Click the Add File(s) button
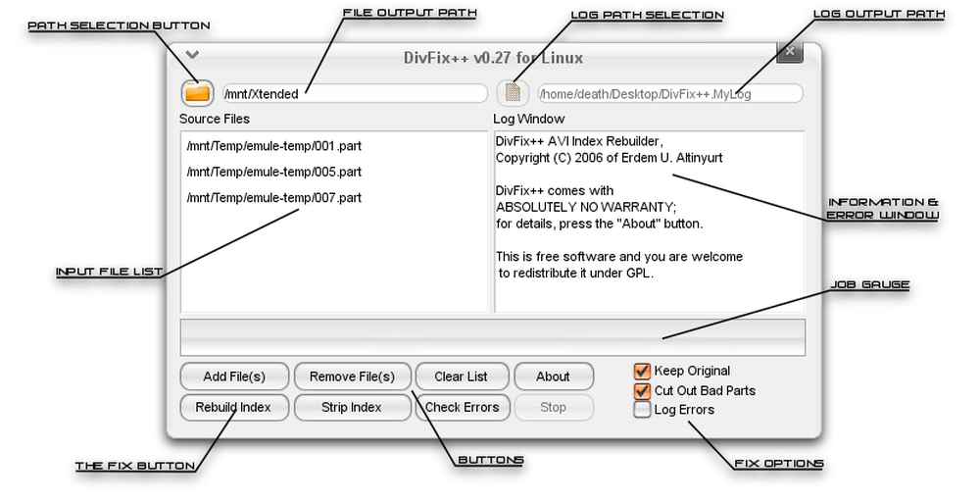 (x=234, y=376)
